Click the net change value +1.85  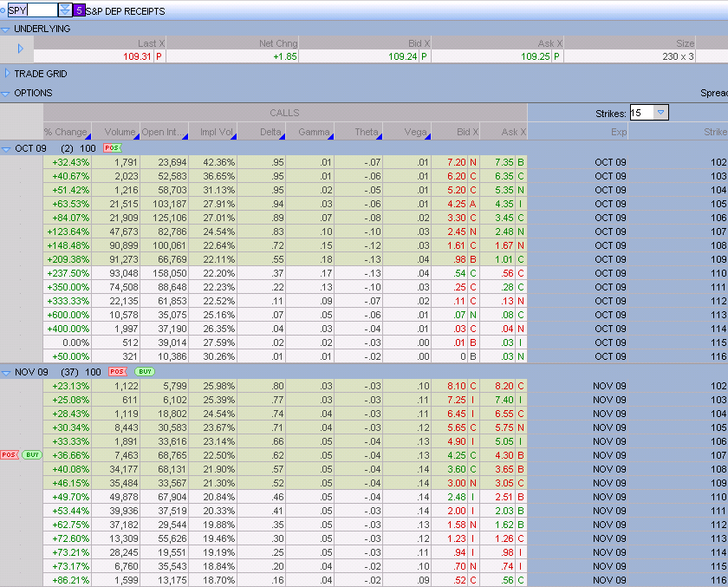point(284,56)
